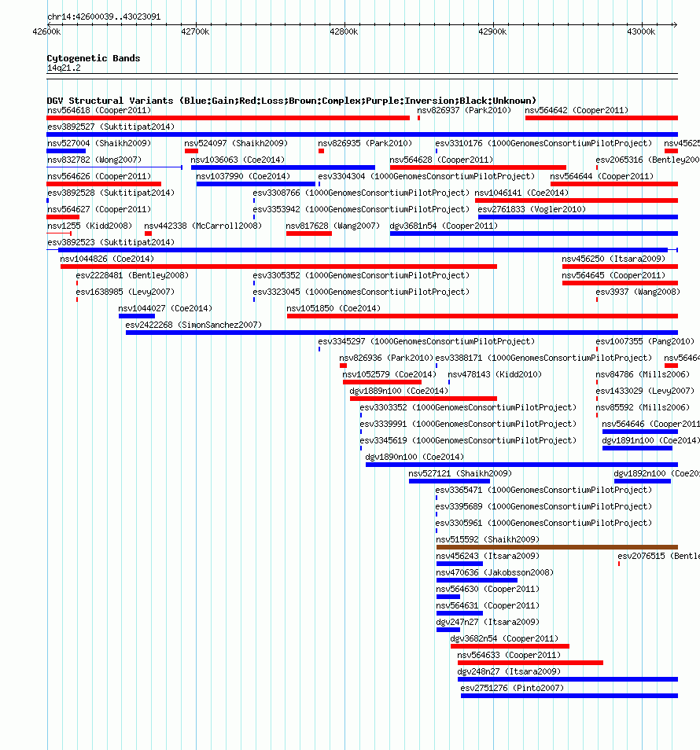Image resolution: width=700 pixels, height=750 pixels.
Task: Click nsv564642 (Cooper2011) label
Action: click(x=577, y=111)
